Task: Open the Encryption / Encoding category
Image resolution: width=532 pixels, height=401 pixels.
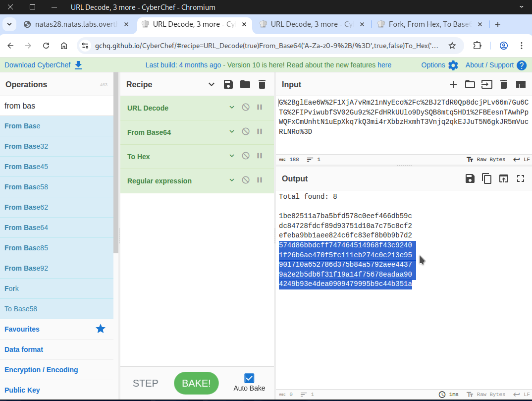Action: pyautogui.click(x=41, y=370)
